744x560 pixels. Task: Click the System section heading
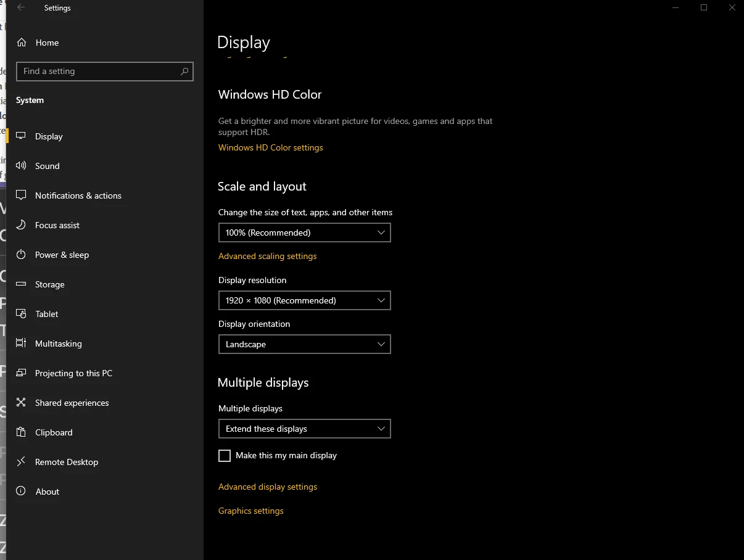pos(30,100)
